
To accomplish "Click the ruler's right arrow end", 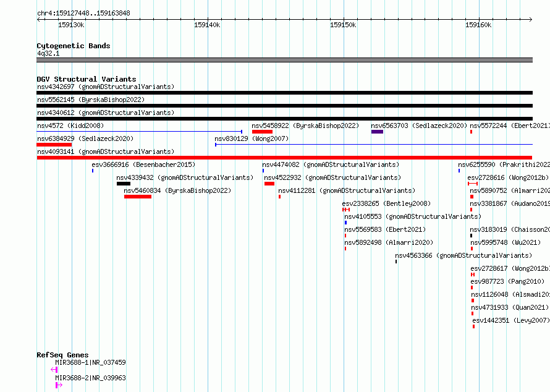I will coord(530,20).
